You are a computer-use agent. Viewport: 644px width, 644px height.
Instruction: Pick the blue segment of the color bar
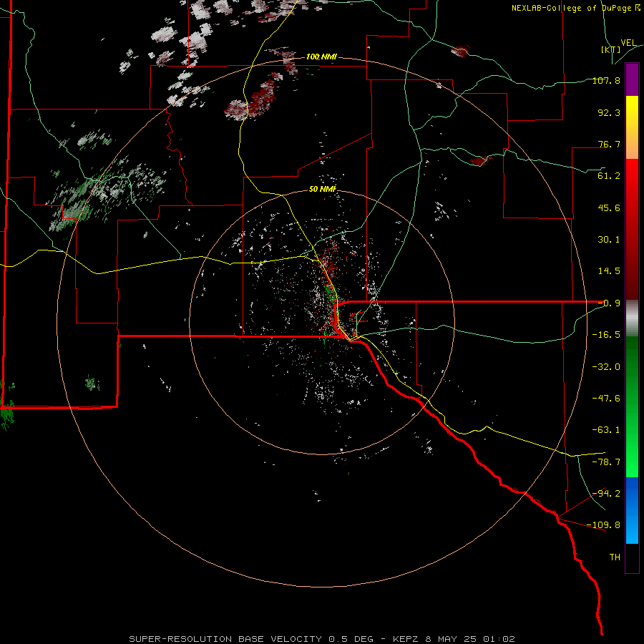(632, 510)
